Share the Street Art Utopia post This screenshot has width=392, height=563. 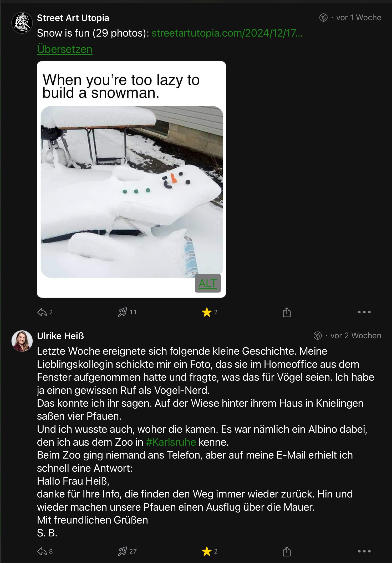coord(287,312)
